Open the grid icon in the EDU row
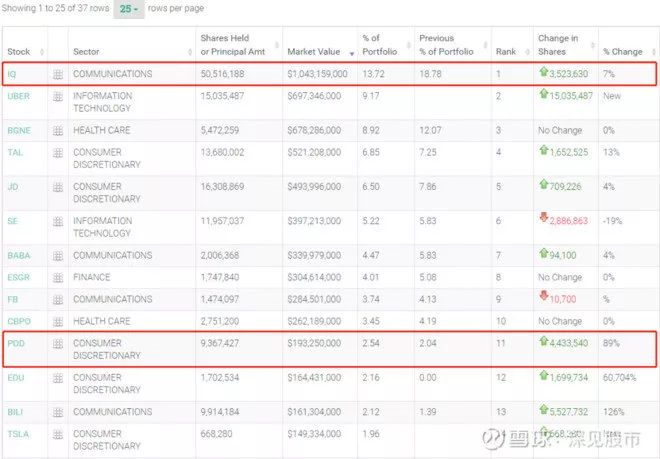Image resolution: width=660 pixels, height=459 pixels. pos(58,378)
